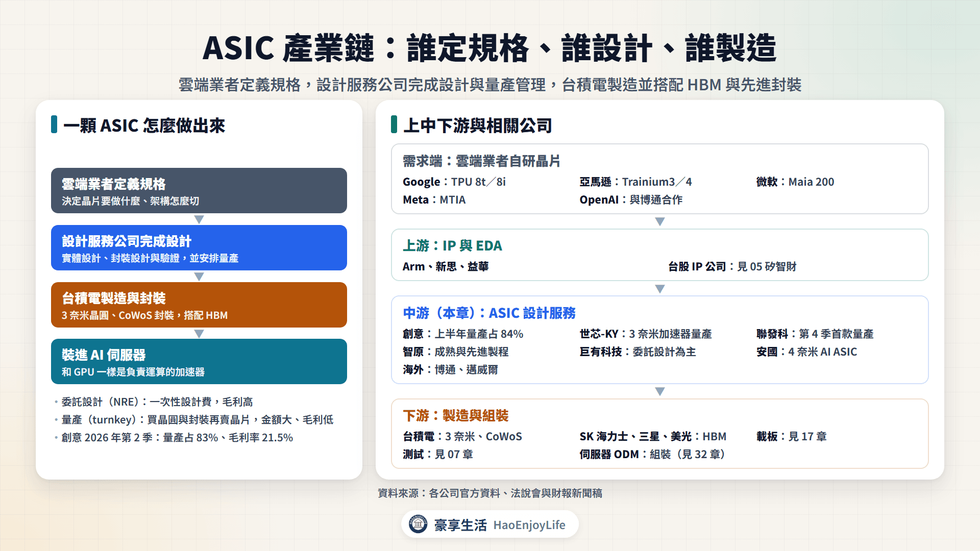
Task: Click 台積電：3 奈米、CoWoS entry
Action: click(462, 437)
